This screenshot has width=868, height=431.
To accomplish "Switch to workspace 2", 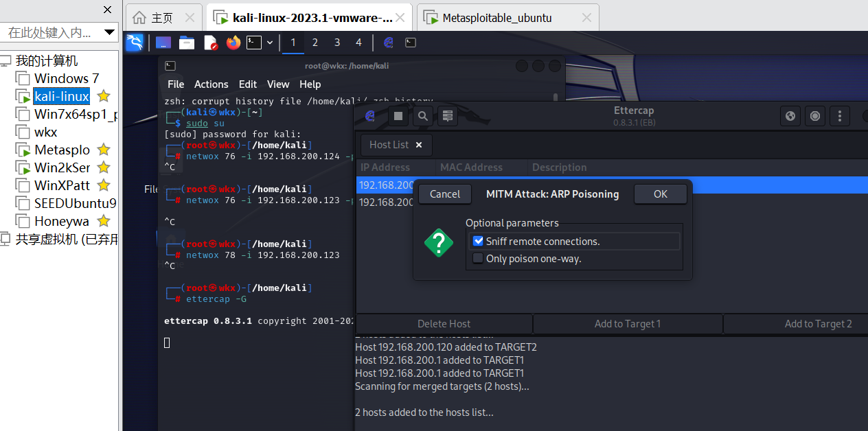I will (x=315, y=43).
